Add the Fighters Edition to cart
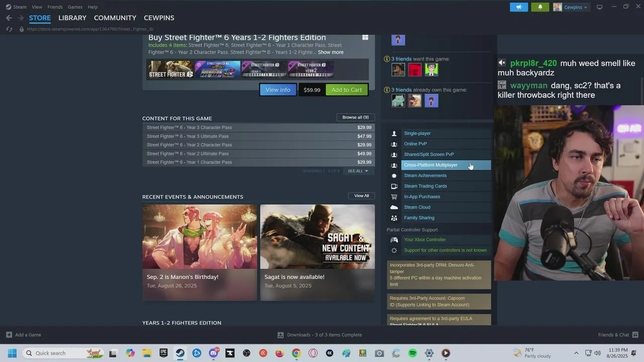 tap(347, 90)
